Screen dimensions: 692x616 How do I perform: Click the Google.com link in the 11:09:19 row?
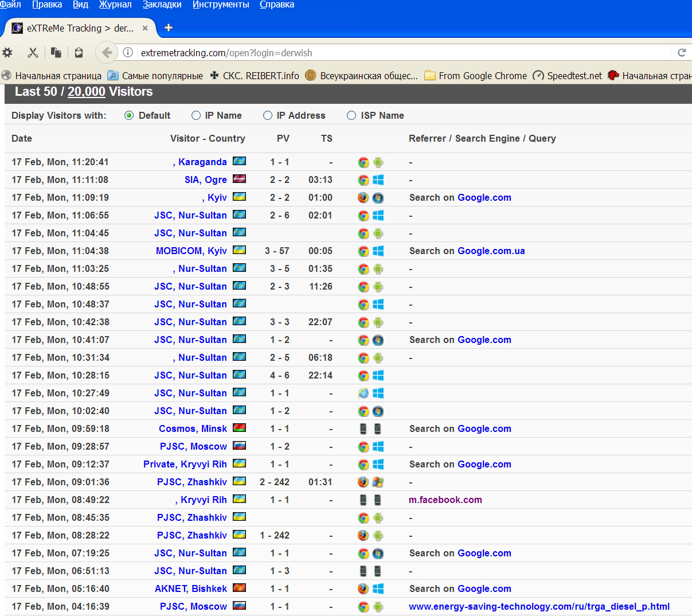[484, 197]
